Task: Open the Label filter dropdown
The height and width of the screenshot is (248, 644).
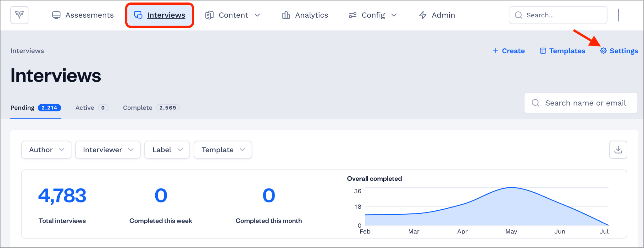Action: pos(167,150)
